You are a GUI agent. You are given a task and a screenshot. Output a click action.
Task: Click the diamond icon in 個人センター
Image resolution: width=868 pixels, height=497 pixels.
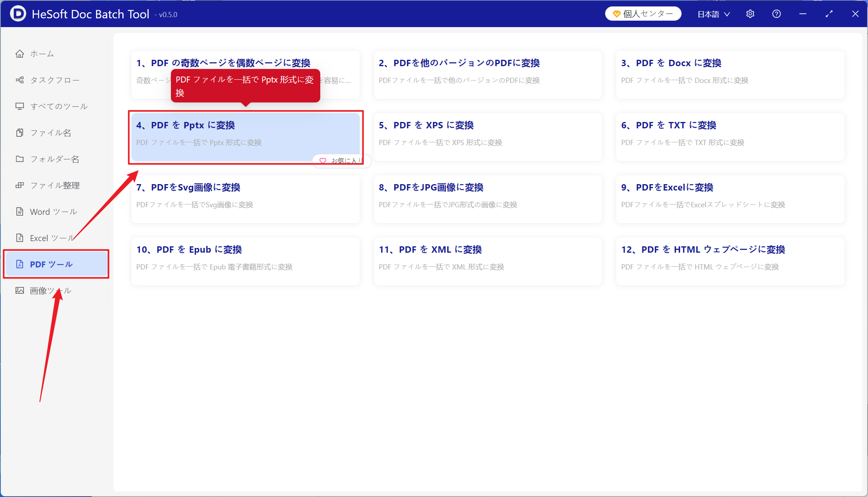(616, 14)
